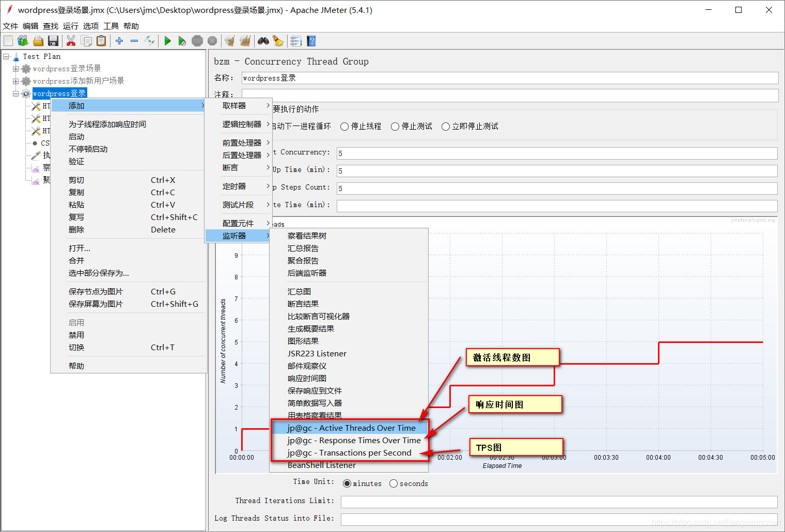Select the Test Plan tree label

(x=42, y=56)
